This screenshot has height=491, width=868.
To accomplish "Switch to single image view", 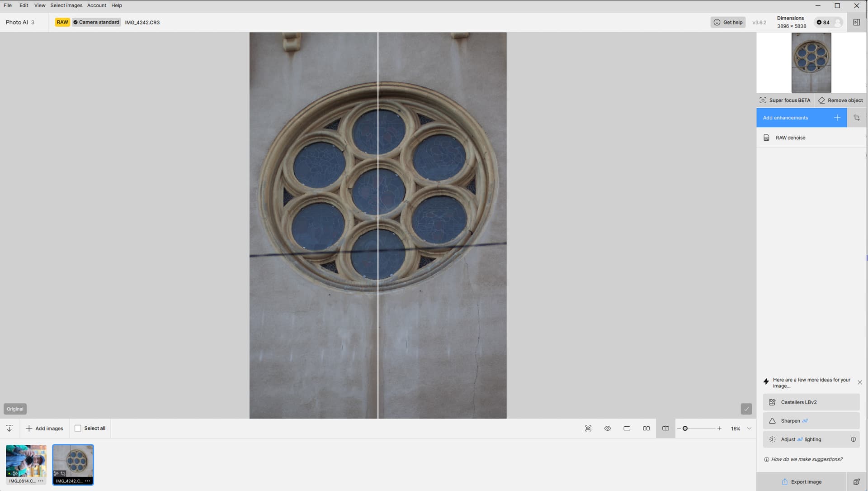I will pos(627,429).
